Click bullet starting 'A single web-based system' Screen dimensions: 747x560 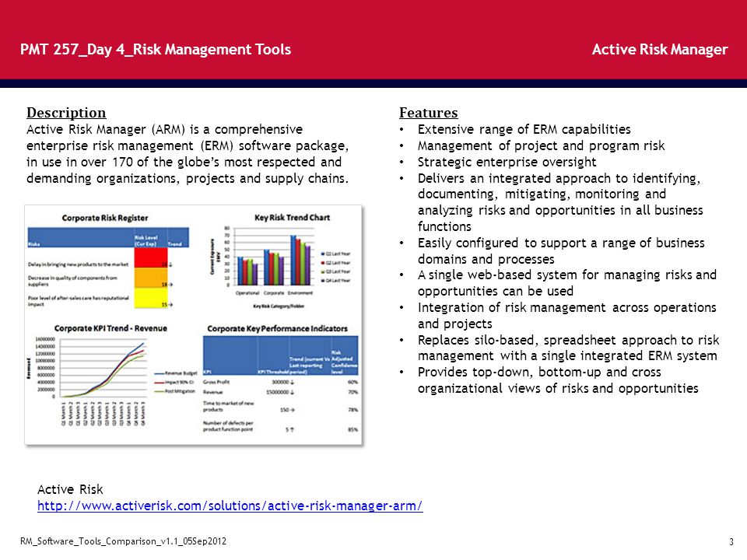[567, 283]
